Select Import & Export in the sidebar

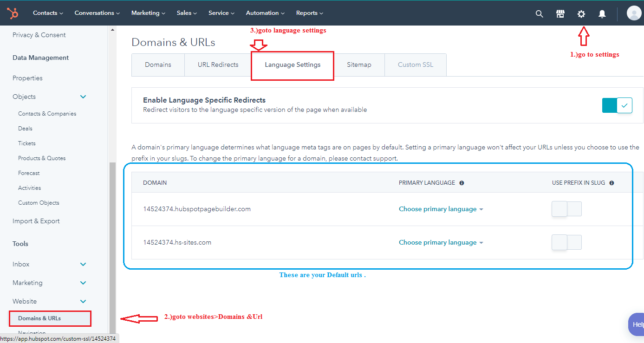[x=36, y=220]
